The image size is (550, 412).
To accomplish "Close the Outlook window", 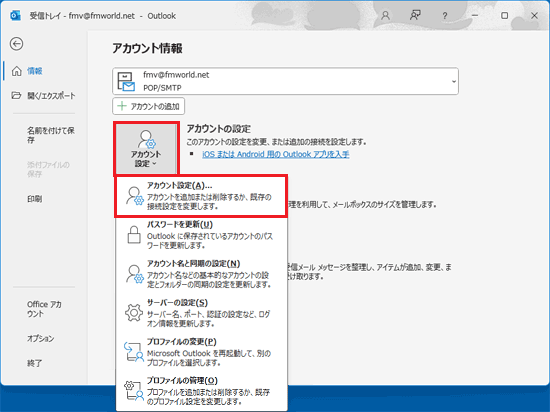I will pos(534,16).
